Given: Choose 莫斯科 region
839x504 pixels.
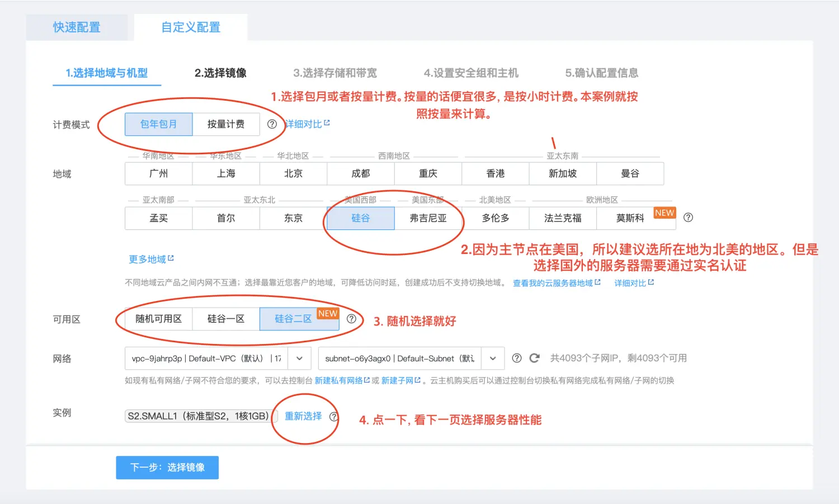Looking at the screenshot, I should [x=636, y=218].
